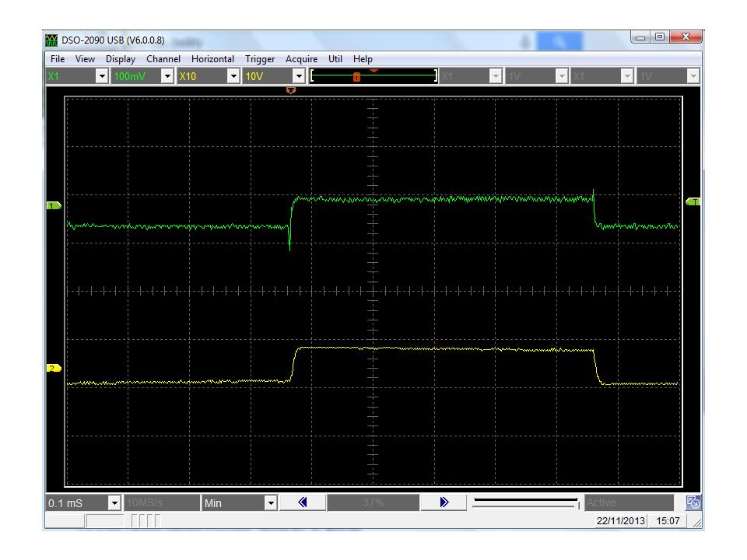Image resolution: width=747 pixels, height=560 pixels.
Task: Click the slider track beside Active label
Action: pos(525,503)
